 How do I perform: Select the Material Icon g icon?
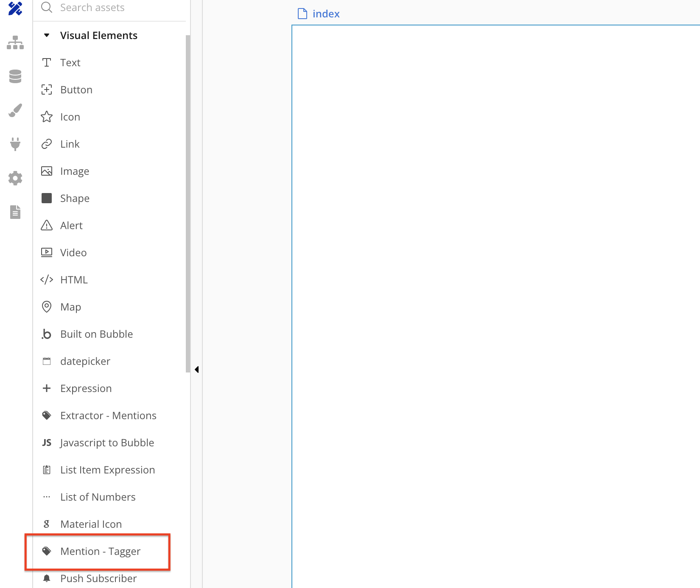(47, 524)
